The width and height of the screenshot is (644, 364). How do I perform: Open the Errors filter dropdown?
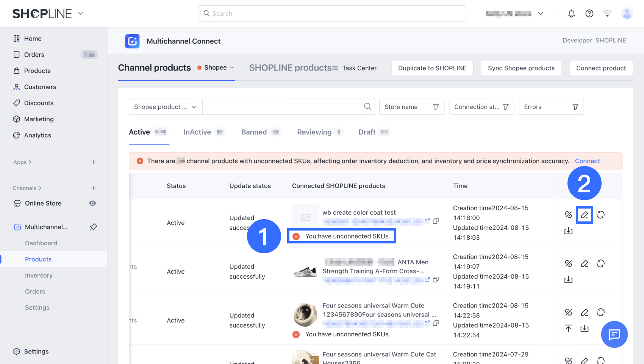click(x=551, y=107)
